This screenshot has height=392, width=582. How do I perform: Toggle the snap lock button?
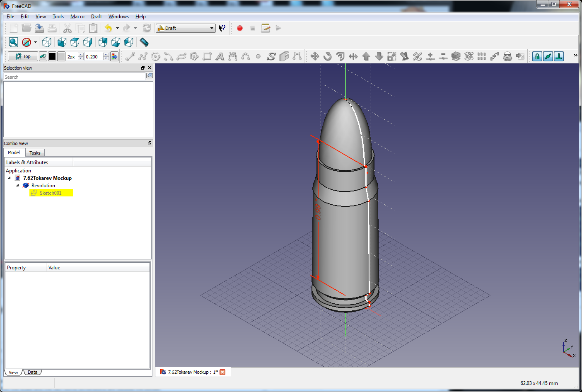537,56
